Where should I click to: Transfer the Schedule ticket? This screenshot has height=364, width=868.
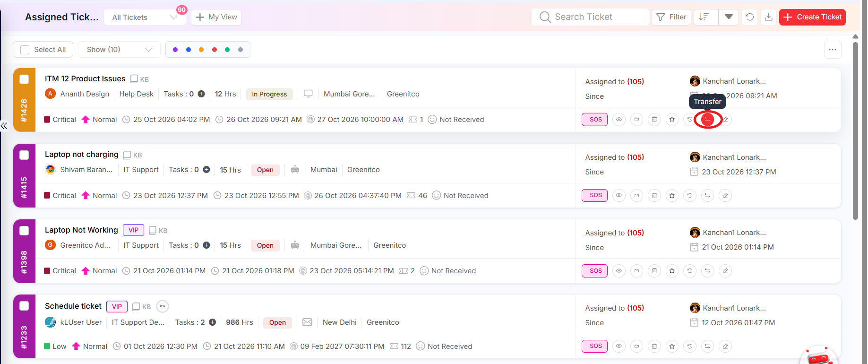click(707, 347)
